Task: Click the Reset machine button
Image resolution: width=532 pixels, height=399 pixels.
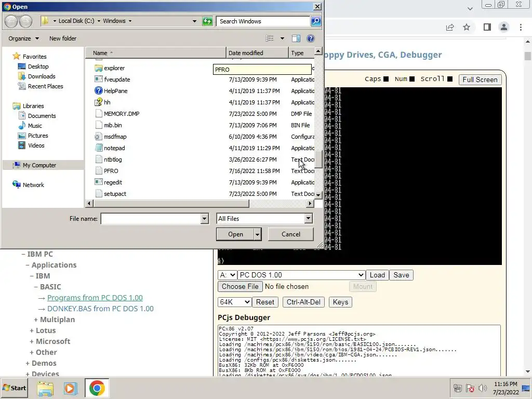Action: point(265,302)
